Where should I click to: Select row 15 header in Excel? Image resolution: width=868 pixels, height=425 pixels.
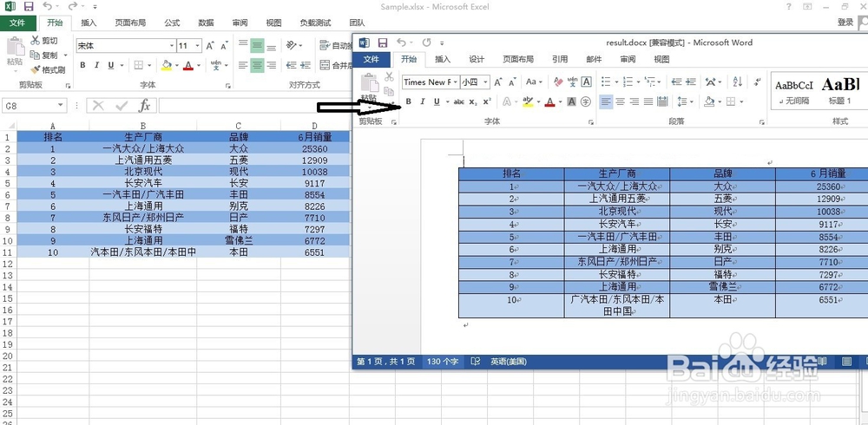pyautogui.click(x=8, y=297)
